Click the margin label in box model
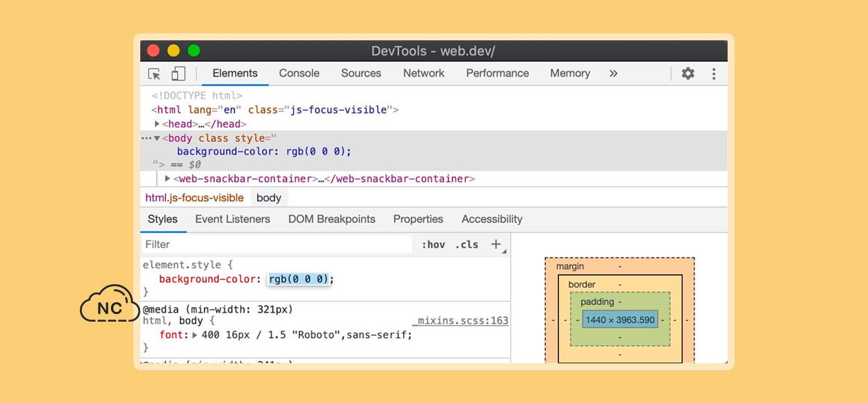This screenshot has height=403, width=868. (x=570, y=266)
